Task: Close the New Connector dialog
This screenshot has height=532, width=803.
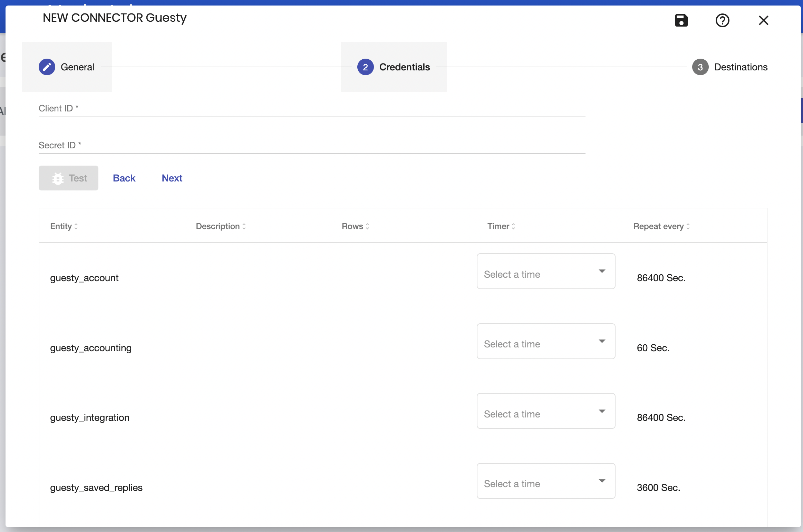Action: click(x=763, y=20)
